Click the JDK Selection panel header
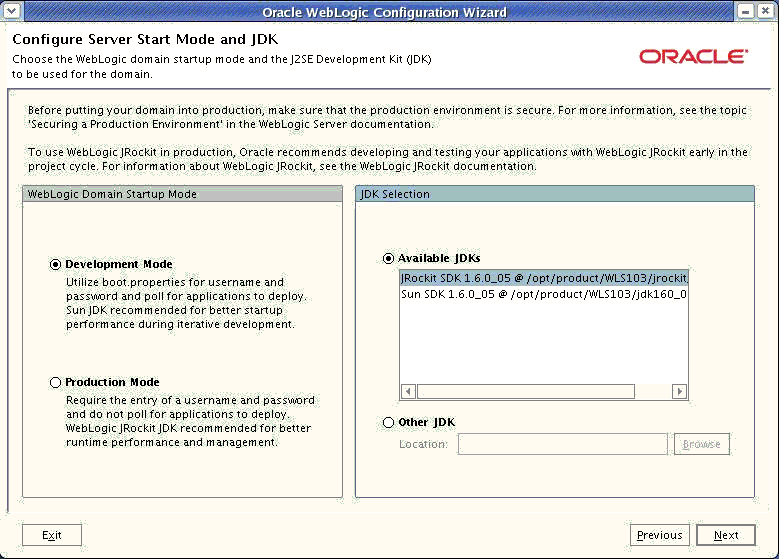This screenshot has width=779, height=559. (554, 194)
